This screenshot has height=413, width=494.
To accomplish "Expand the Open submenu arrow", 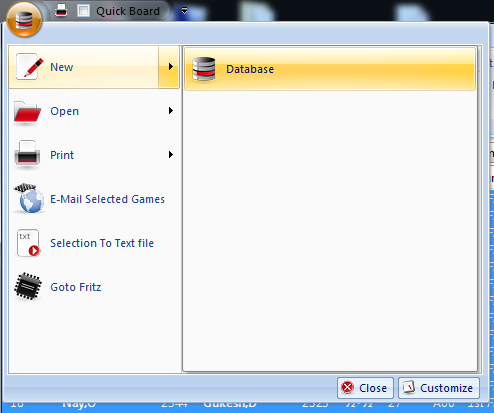I will pyautogui.click(x=171, y=111).
